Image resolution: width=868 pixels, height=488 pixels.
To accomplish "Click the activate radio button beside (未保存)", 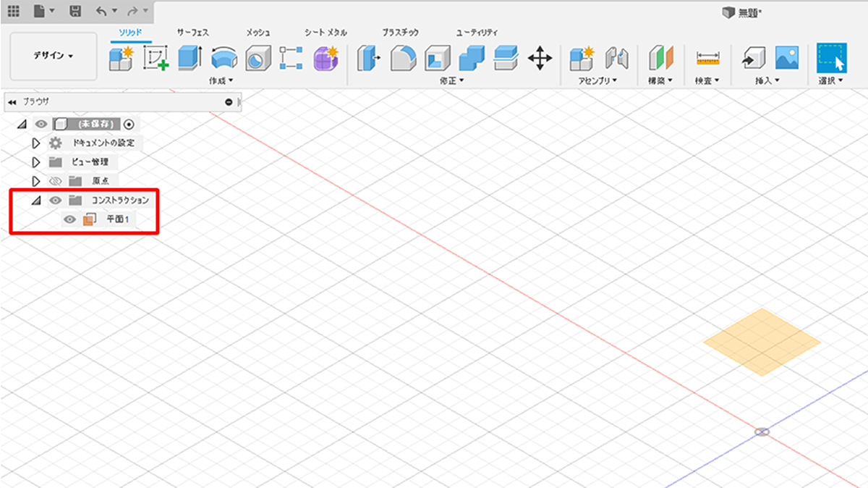I will (x=129, y=124).
